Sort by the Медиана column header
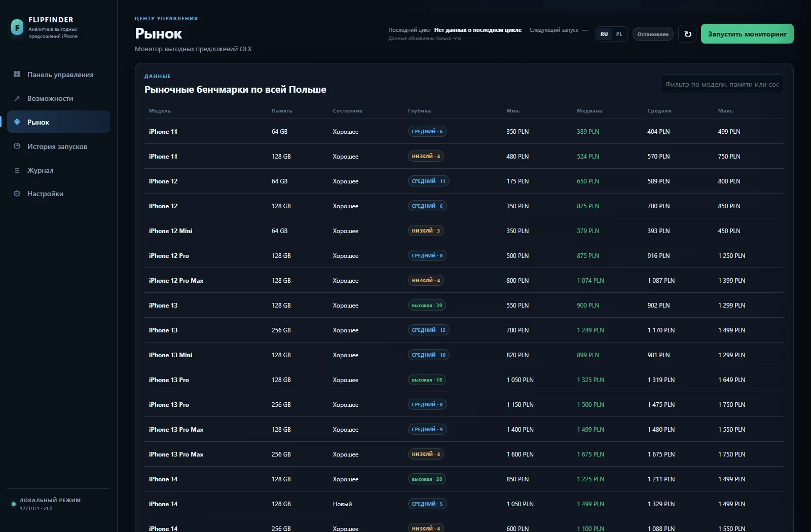 [589, 111]
